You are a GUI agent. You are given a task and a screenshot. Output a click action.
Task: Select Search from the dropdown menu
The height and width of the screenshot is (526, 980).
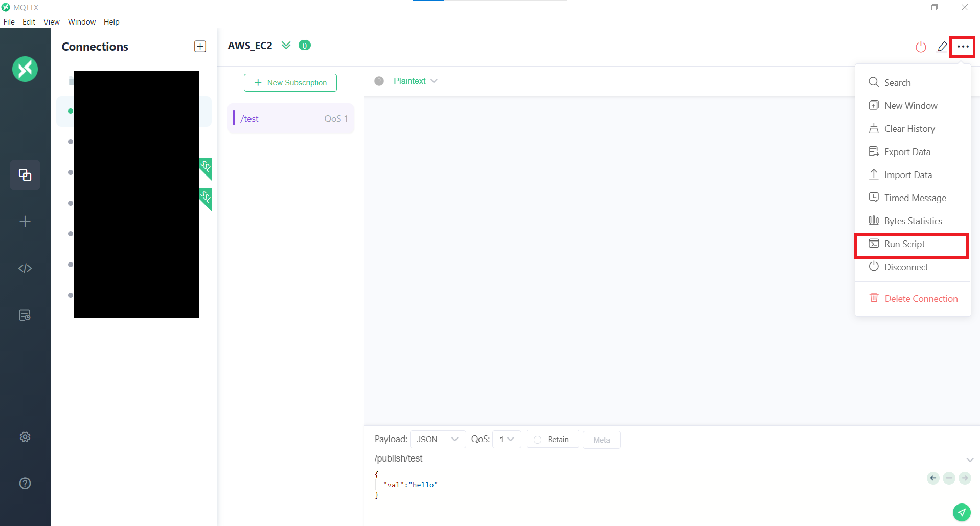click(x=913, y=82)
